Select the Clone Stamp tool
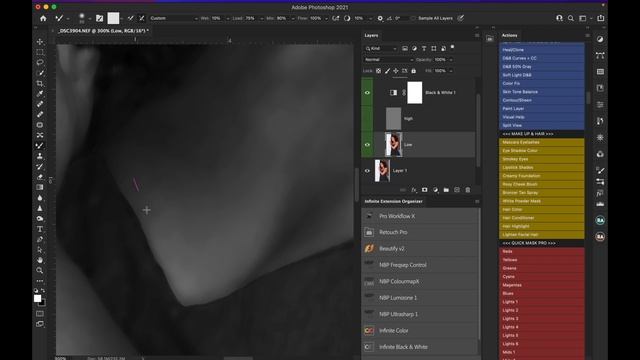The height and width of the screenshot is (360, 640). (x=40, y=156)
